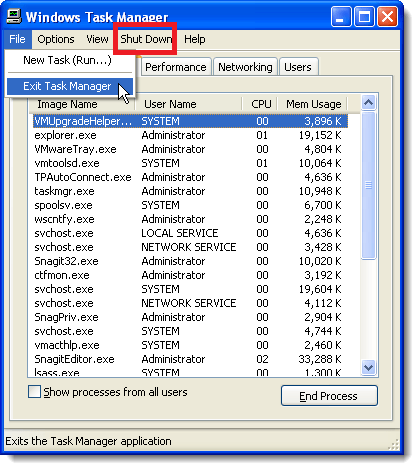This screenshot has height=470, width=419.
Task: Maximize the Task Manager window
Action: click(x=364, y=16)
